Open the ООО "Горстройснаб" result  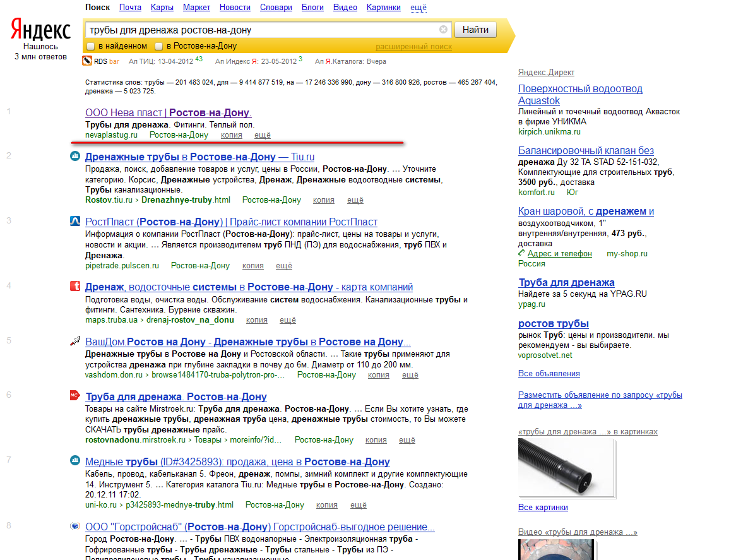260,527
